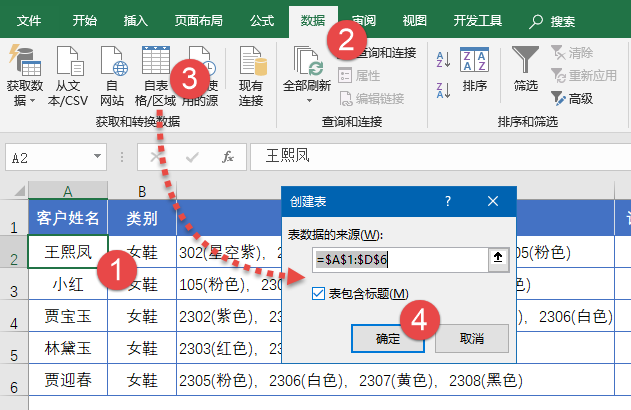Select cell 贾迎春
Screen dimensions: 631x410
tap(68, 380)
